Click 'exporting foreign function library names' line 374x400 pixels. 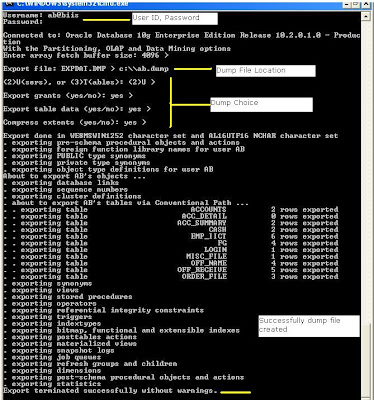click(124, 149)
